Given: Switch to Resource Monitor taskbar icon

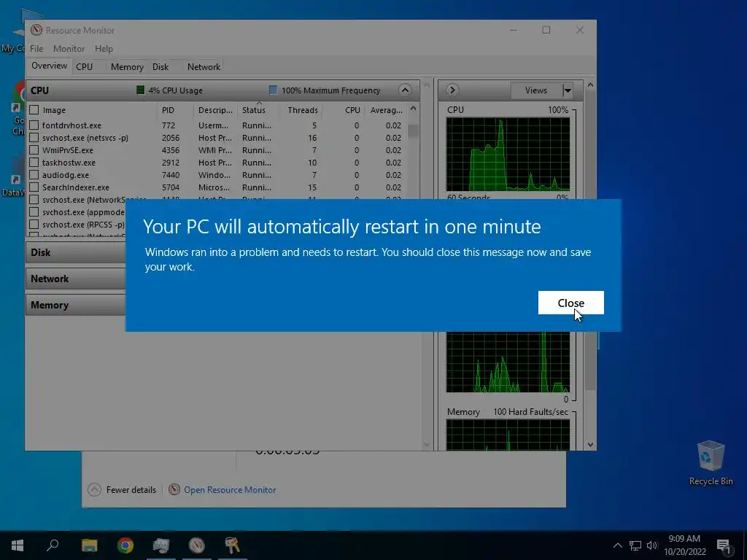Looking at the screenshot, I should pos(197,545).
